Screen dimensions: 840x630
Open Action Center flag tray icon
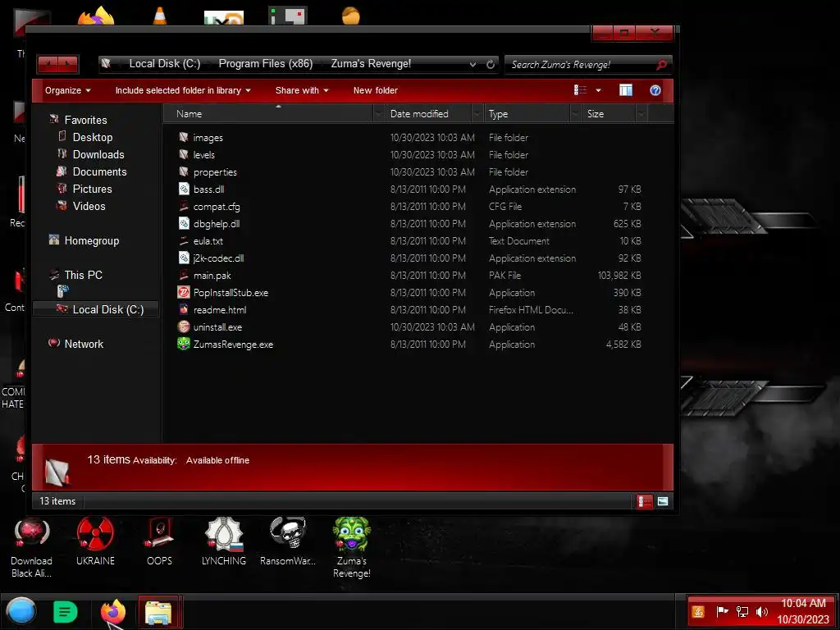(722, 612)
